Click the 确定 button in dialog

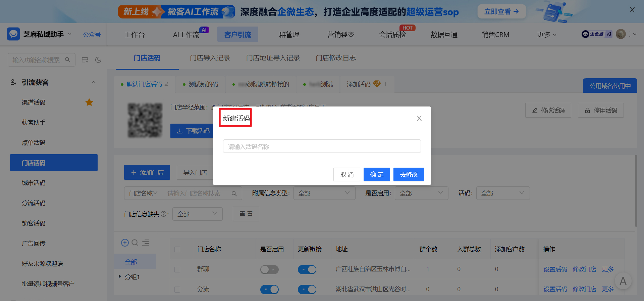[377, 174]
